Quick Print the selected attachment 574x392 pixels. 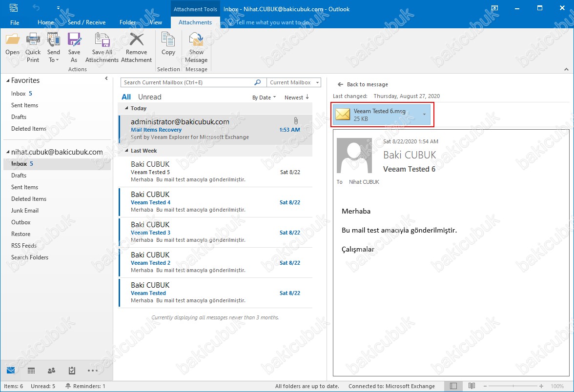pos(33,48)
